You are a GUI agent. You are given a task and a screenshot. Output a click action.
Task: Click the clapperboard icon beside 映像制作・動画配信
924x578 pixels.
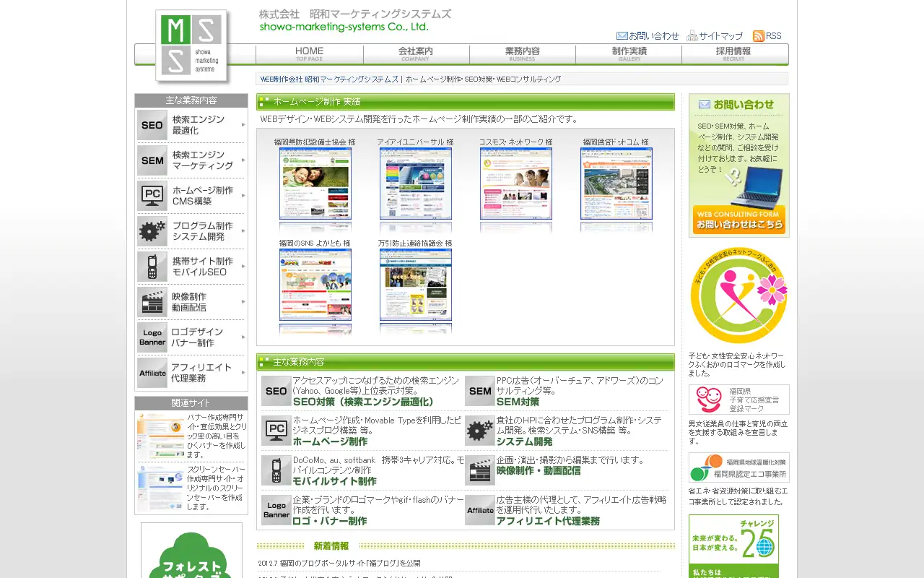(480, 470)
